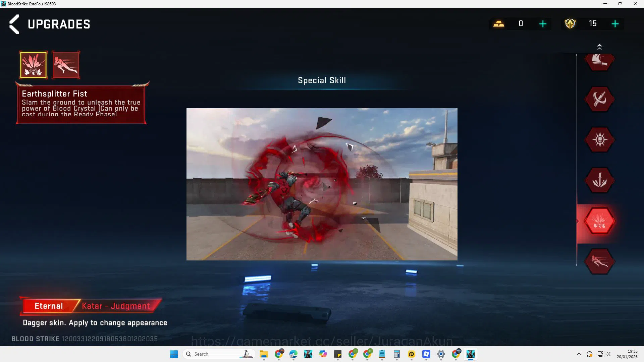Click the Windows taskbar Search box
This screenshot has height=362, width=644.
[x=219, y=354]
